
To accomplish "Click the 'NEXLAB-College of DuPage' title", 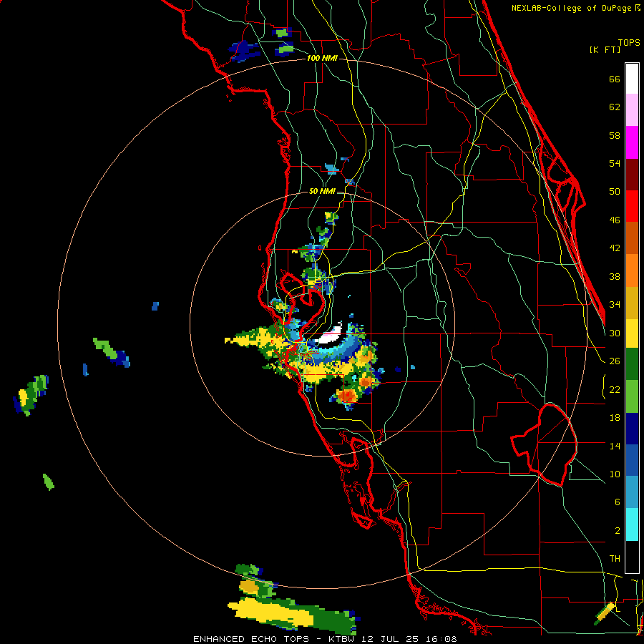I will coord(571,8).
